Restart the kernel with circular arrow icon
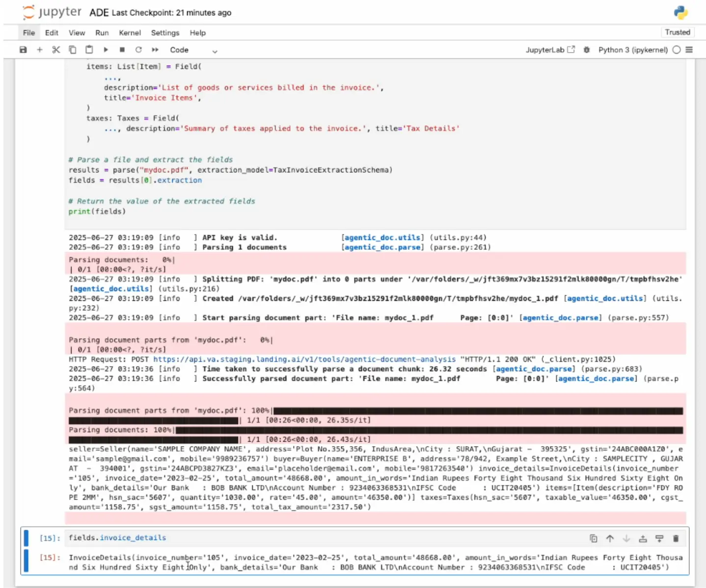This screenshot has height=588, width=706. click(138, 50)
